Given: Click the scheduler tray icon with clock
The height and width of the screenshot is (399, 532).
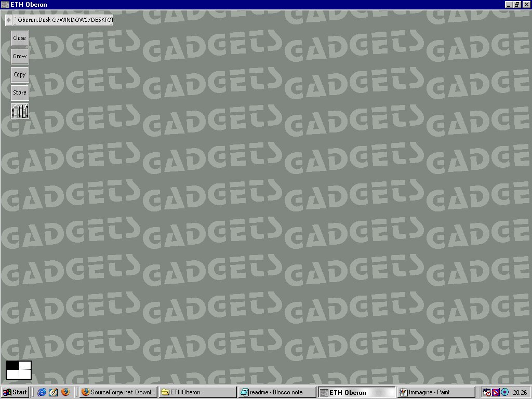Looking at the screenshot, I should 487,392.
